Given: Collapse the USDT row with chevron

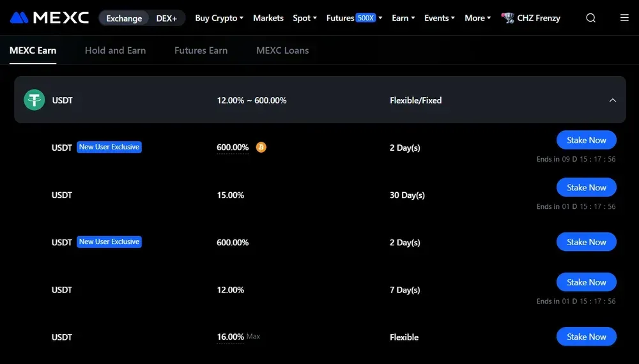Looking at the screenshot, I should pos(613,100).
